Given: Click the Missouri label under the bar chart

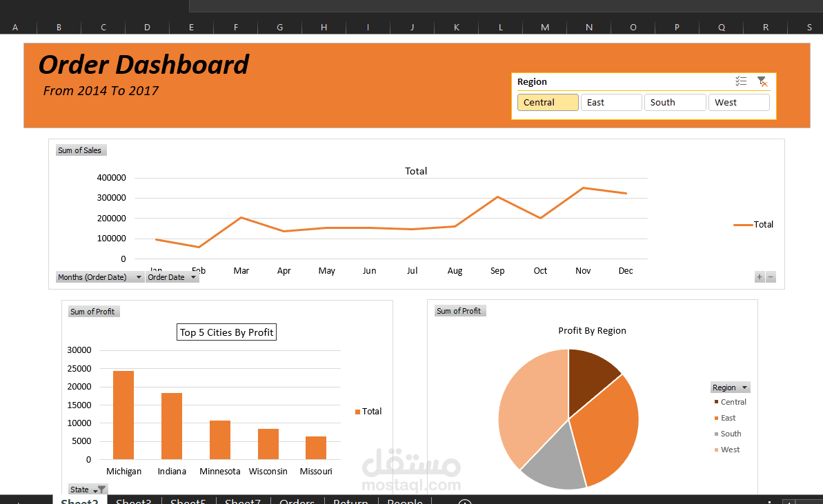Looking at the screenshot, I should [316, 471].
